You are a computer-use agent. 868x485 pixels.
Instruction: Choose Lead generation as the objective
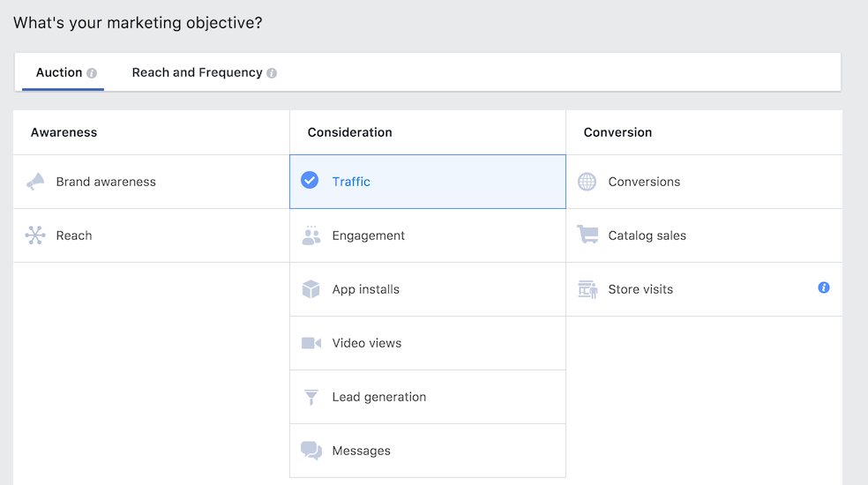tap(378, 397)
